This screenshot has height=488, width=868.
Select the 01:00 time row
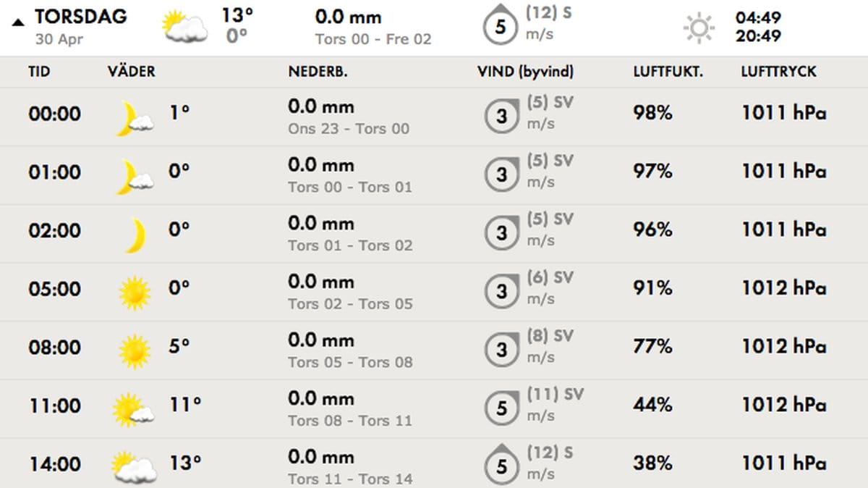[x=434, y=175]
